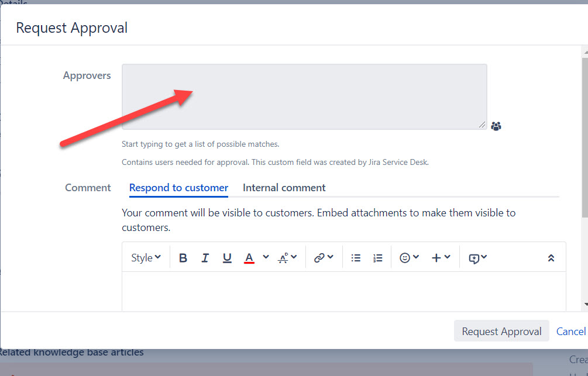Select the Respond to customer tab
This screenshot has width=588, height=376.
(x=178, y=188)
